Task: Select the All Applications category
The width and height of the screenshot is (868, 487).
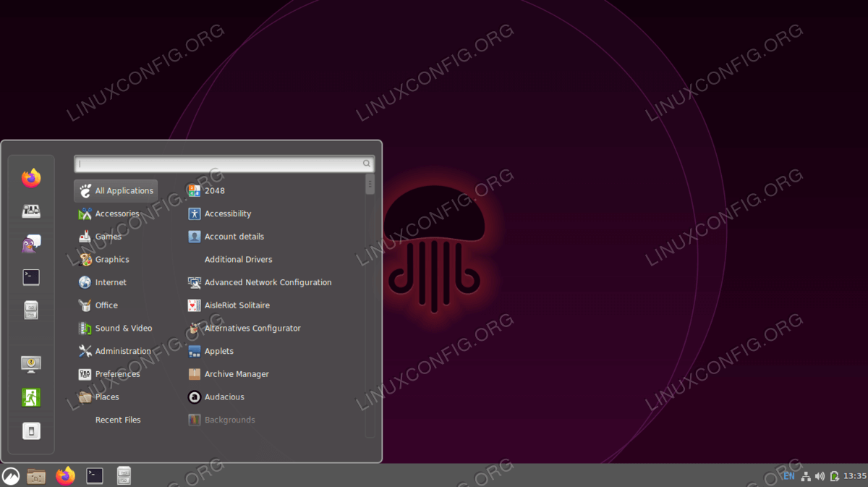Action: (x=116, y=191)
